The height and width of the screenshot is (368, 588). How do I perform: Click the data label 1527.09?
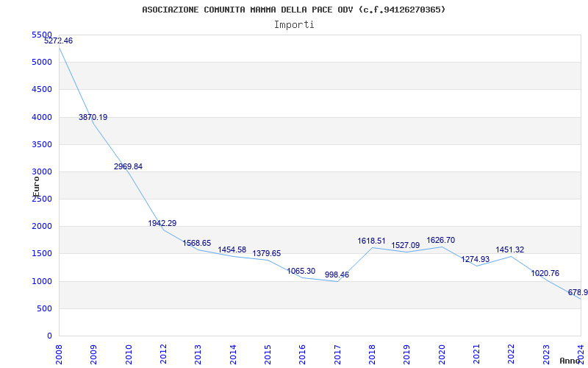406,245
